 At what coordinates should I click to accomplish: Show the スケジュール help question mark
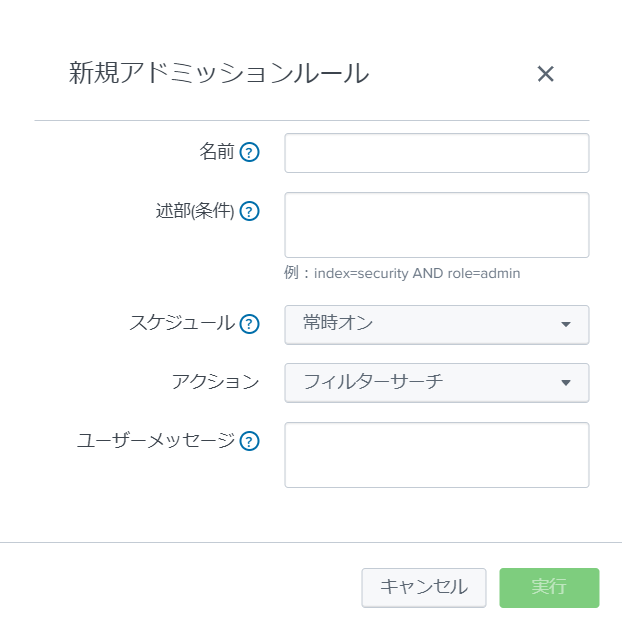click(250, 324)
